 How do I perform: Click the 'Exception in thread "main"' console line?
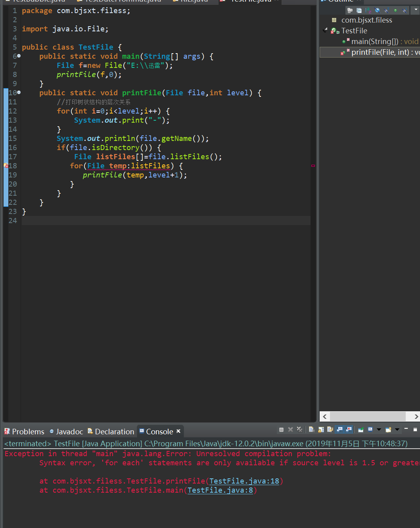pyautogui.click(x=168, y=454)
